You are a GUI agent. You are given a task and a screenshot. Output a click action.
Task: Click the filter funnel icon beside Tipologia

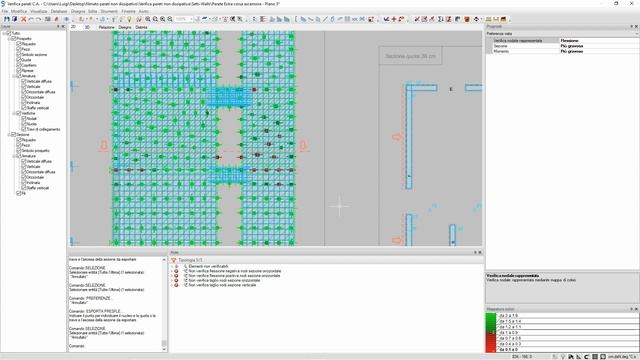[x=173, y=260]
